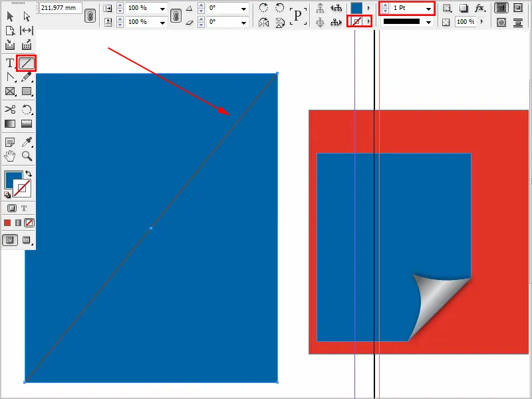The image size is (532, 399).
Task: Open the 1 Pt stroke weight dropdown
Action: tap(428, 9)
